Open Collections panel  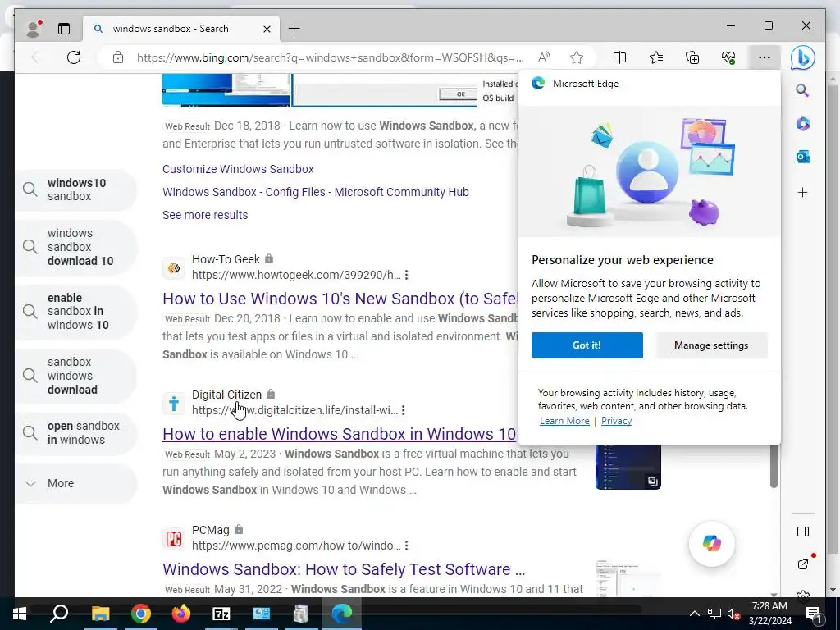[x=692, y=57]
